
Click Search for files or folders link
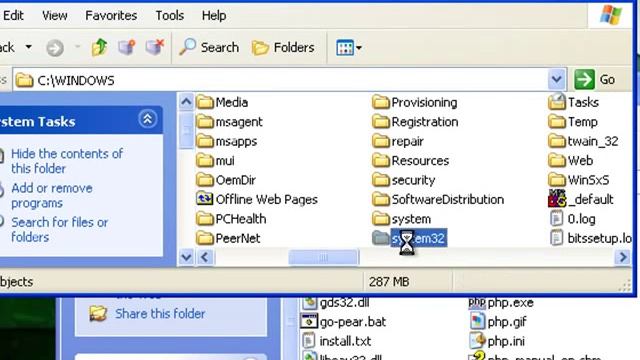click(x=59, y=229)
